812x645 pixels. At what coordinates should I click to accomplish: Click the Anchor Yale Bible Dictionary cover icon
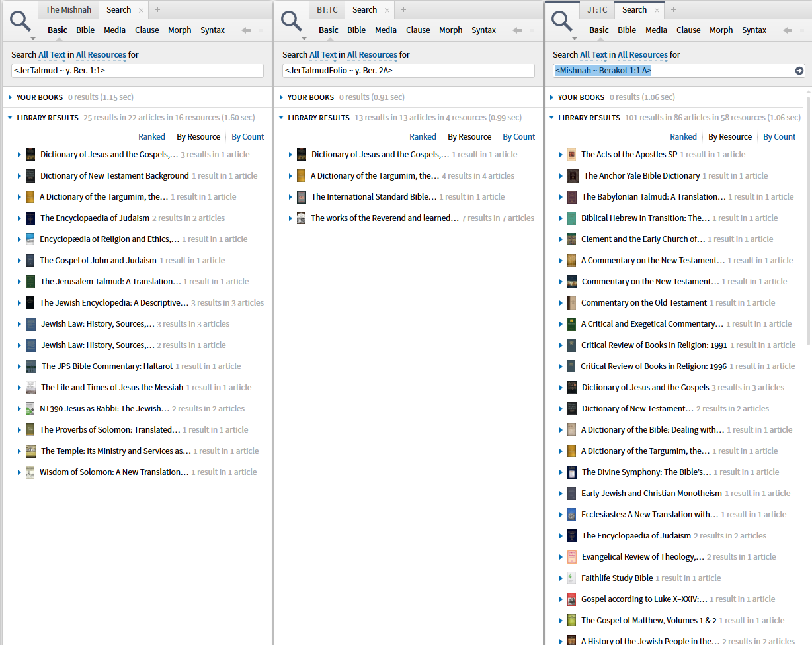(x=573, y=176)
